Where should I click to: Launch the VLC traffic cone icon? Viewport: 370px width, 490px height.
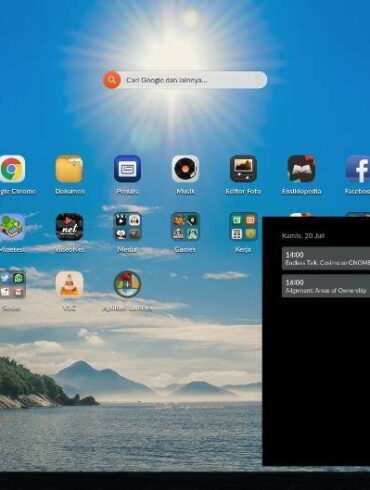coord(69,284)
